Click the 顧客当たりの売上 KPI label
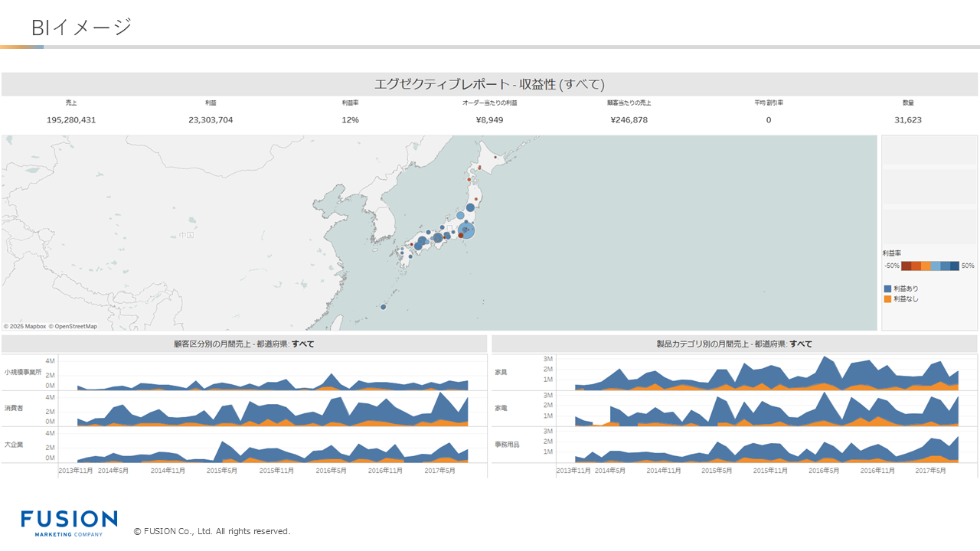This screenshot has height=551, width=980. (x=629, y=103)
